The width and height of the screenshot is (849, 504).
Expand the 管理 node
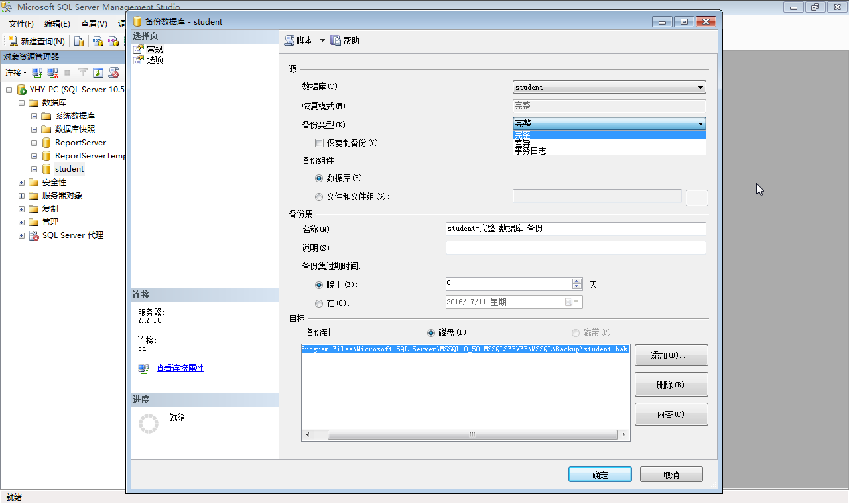click(x=22, y=222)
